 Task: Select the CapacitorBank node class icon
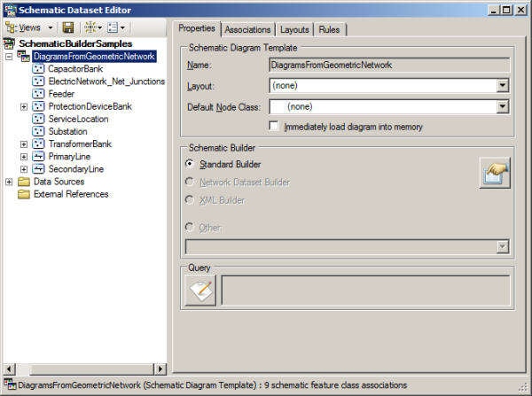pos(38,68)
